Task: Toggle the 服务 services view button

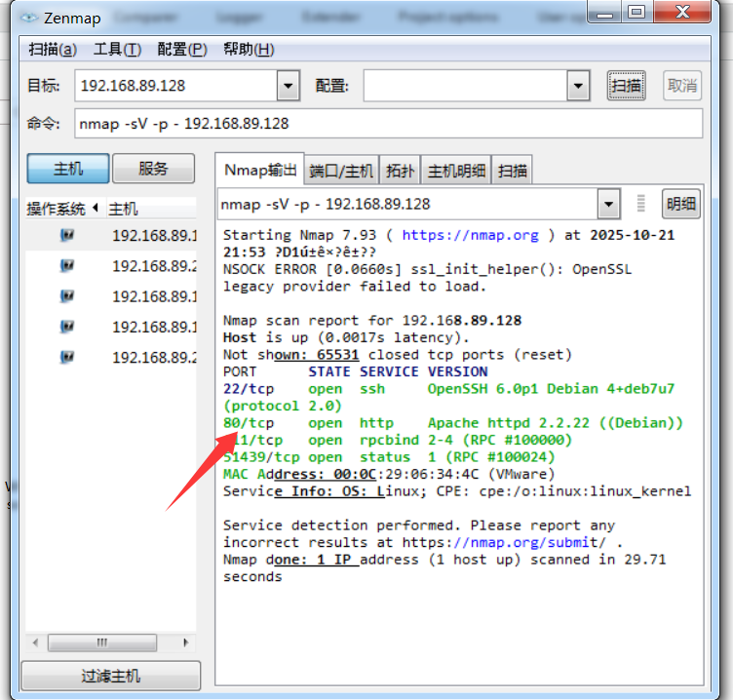Action: [153, 169]
